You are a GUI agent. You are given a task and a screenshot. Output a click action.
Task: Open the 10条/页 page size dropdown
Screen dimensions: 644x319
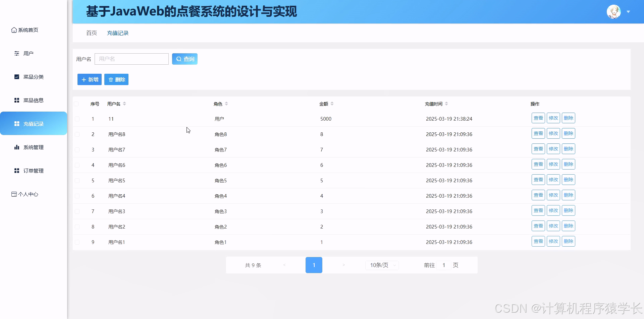tap(381, 265)
